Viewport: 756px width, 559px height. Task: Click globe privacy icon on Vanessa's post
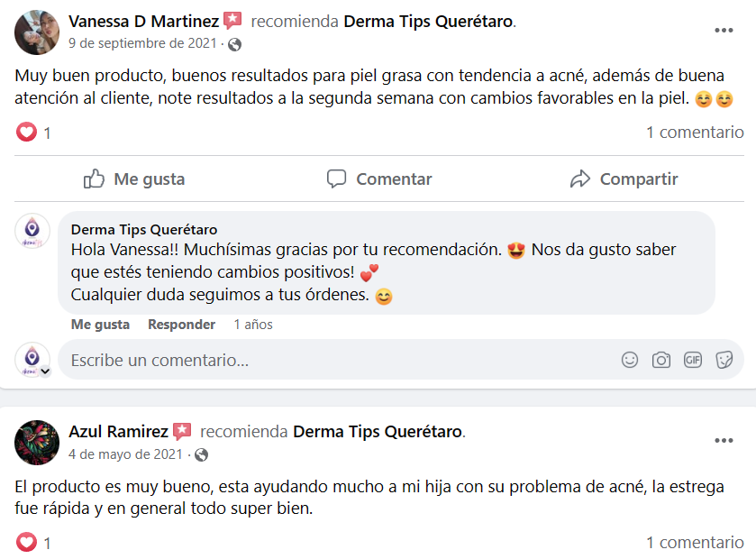[x=235, y=44]
